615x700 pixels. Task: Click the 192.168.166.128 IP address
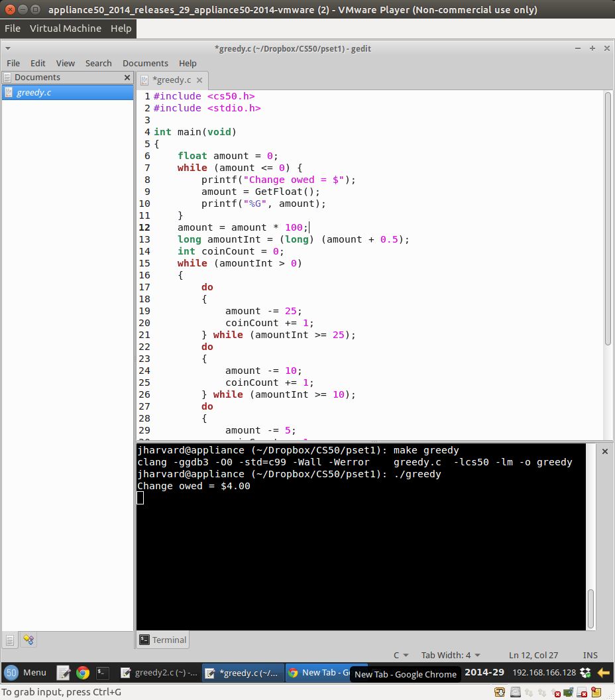(544, 672)
